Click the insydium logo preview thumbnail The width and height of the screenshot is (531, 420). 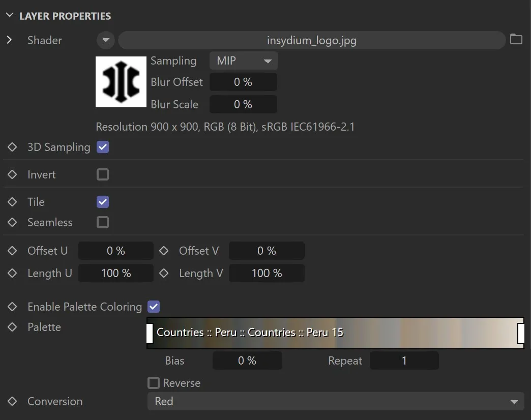coord(121,82)
